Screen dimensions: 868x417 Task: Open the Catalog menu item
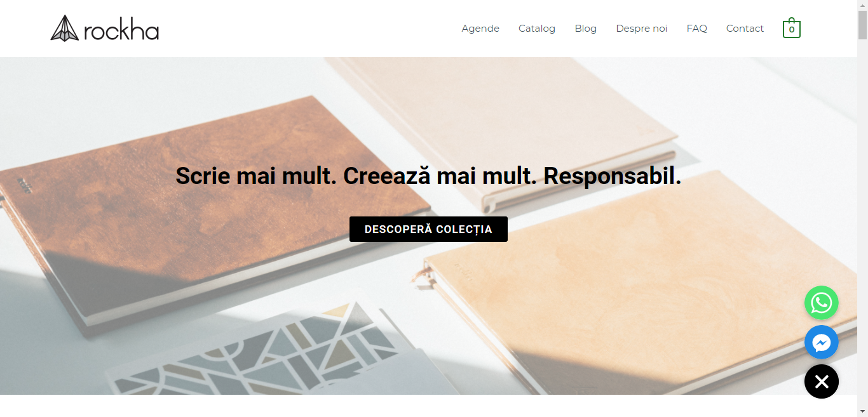tap(537, 29)
